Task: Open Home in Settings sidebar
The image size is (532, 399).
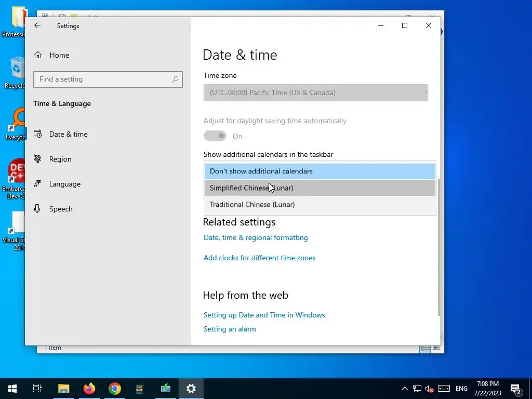Action: pyautogui.click(x=59, y=55)
